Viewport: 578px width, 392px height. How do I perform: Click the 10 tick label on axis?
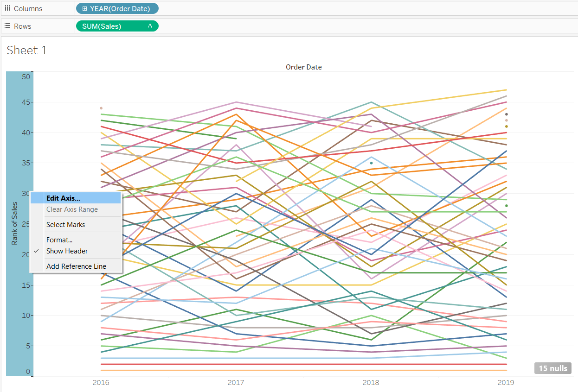(26, 316)
